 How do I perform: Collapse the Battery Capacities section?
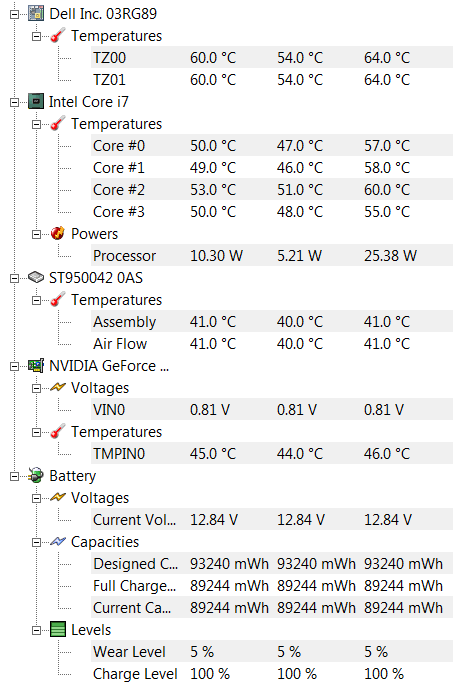point(36,542)
